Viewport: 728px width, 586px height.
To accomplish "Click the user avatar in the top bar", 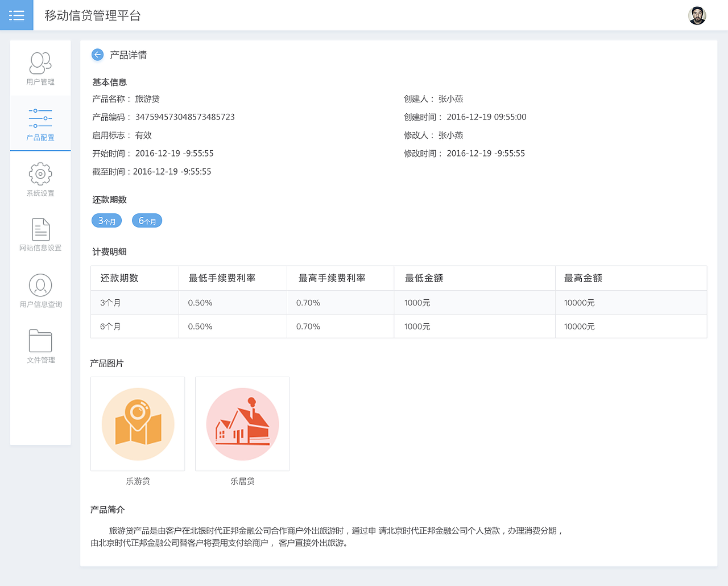I will pyautogui.click(x=697, y=15).
